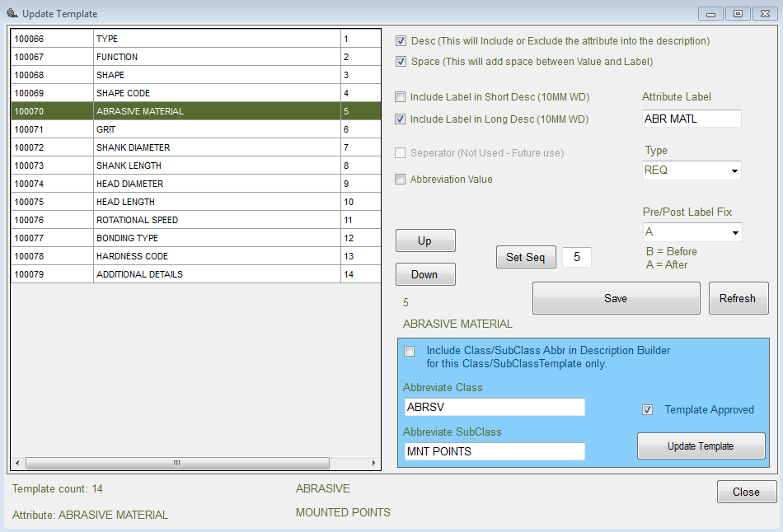Click the Update Template button
The height and width of the screenshot is (532, 783).
click(x=701, y=446)
